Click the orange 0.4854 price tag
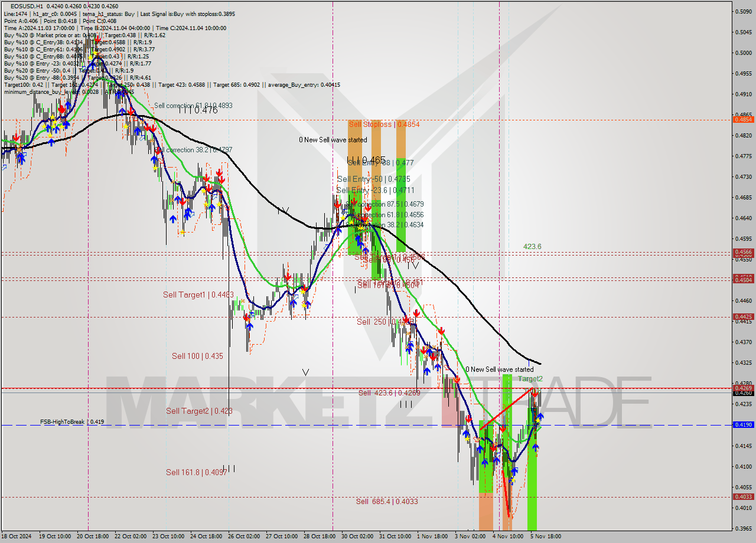756x543 pixels. [743, 119]
